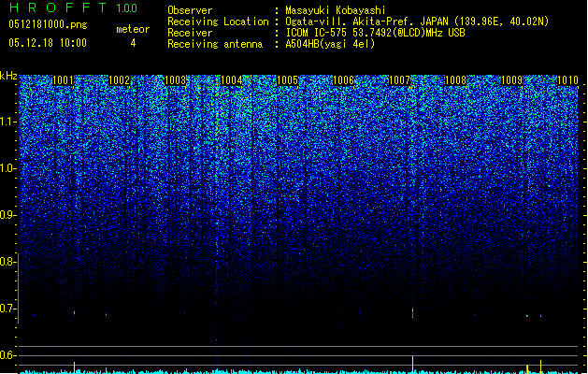588x374 pixels.
Task: Click the meteor count value 4
Action: [x=133, y=43]
